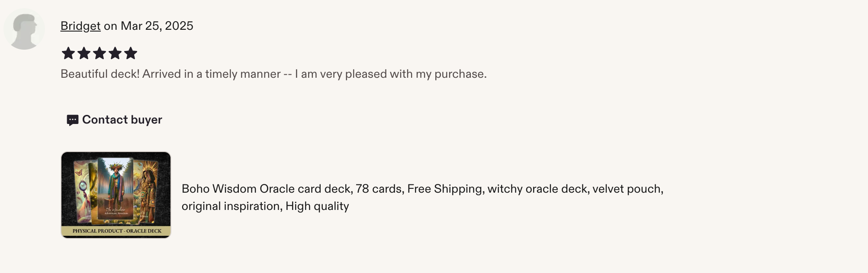Click the first rating star
Screen dimensions: 868x273
tap(68, 53)
